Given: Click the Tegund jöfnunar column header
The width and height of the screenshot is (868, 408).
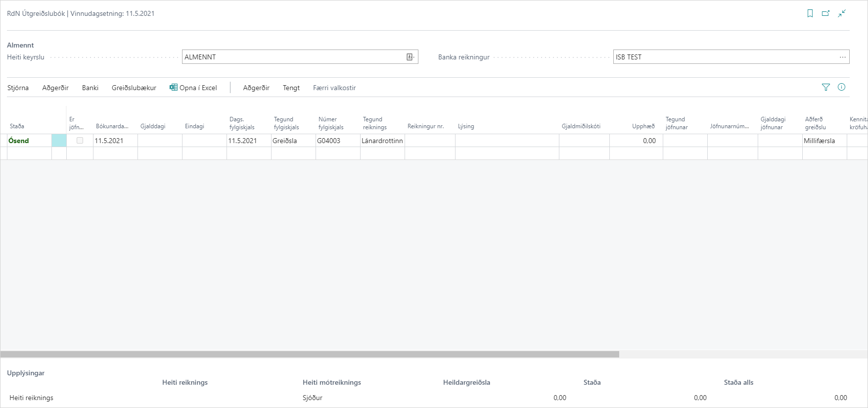Looking at the screenshot, I should 677,123.
